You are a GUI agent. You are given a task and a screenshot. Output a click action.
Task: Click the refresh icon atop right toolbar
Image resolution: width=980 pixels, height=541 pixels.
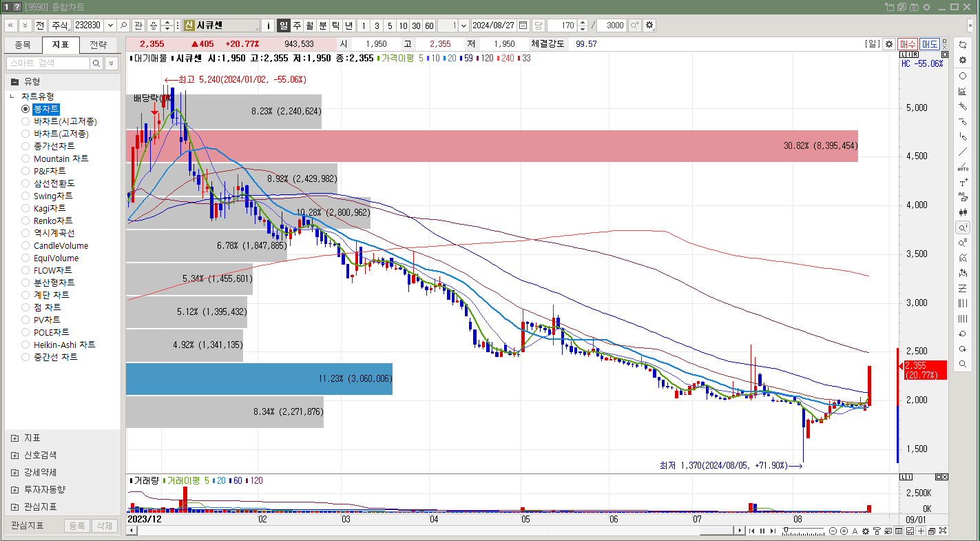click(963, 45)
